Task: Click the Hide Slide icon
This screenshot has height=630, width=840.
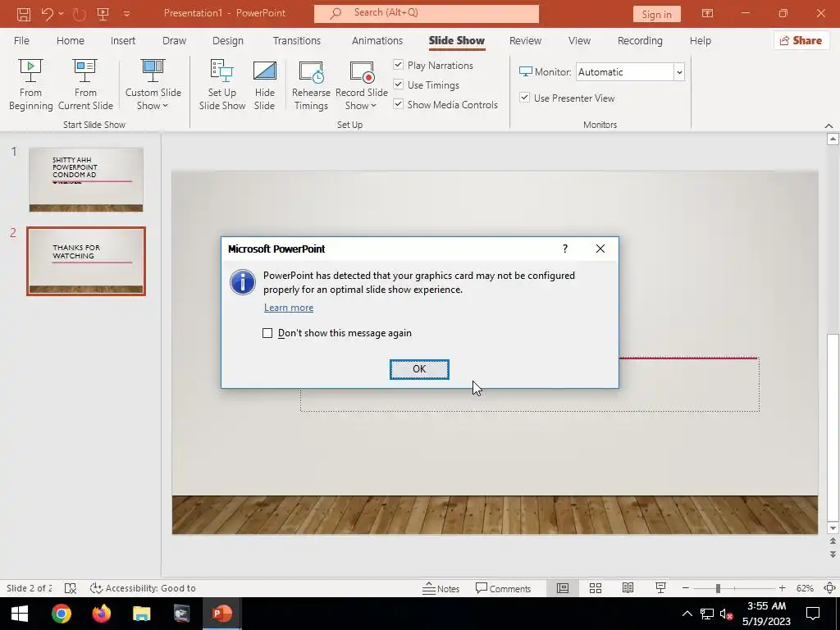Action: coord(265,84)
